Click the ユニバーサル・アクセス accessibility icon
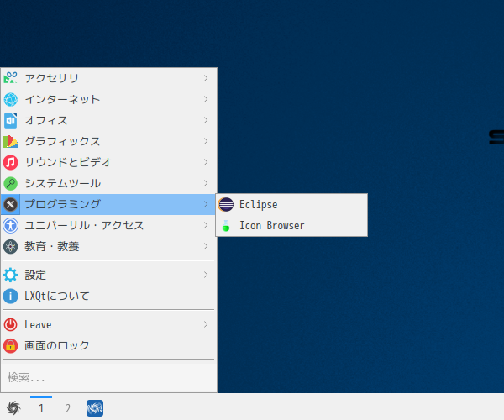 pos(11,225)
